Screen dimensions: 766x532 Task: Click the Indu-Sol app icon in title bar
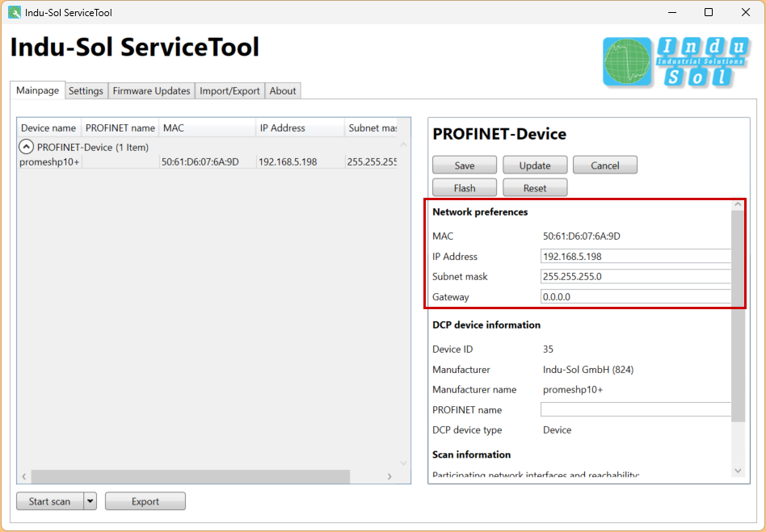[x=15, y=12]
